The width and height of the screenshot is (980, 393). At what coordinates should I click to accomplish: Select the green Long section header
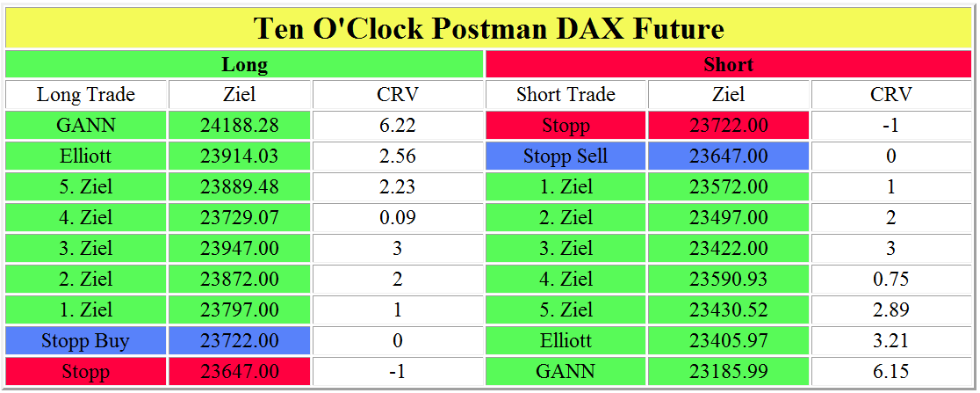point(244,64)
